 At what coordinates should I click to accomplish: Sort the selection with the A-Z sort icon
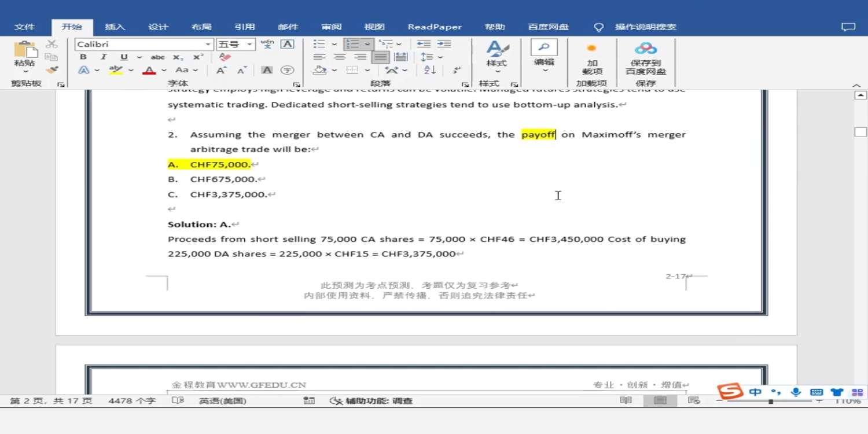tap(430, 70)
